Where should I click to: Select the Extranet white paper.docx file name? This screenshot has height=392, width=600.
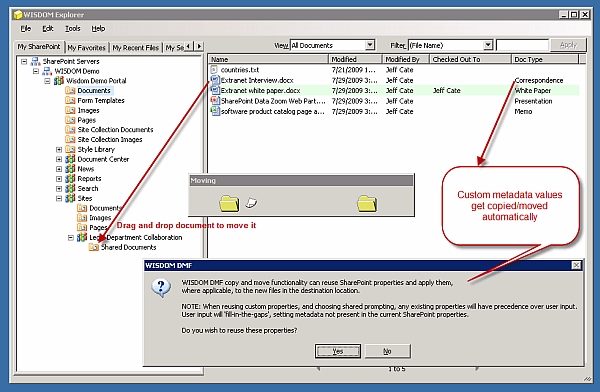click(x=261, y=91)
